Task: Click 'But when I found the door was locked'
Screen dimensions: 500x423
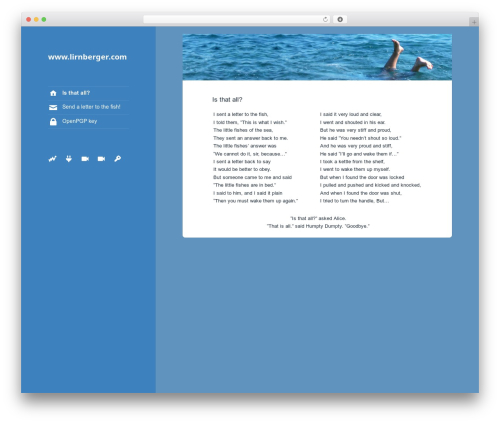Action: click(x=362, y=177)
